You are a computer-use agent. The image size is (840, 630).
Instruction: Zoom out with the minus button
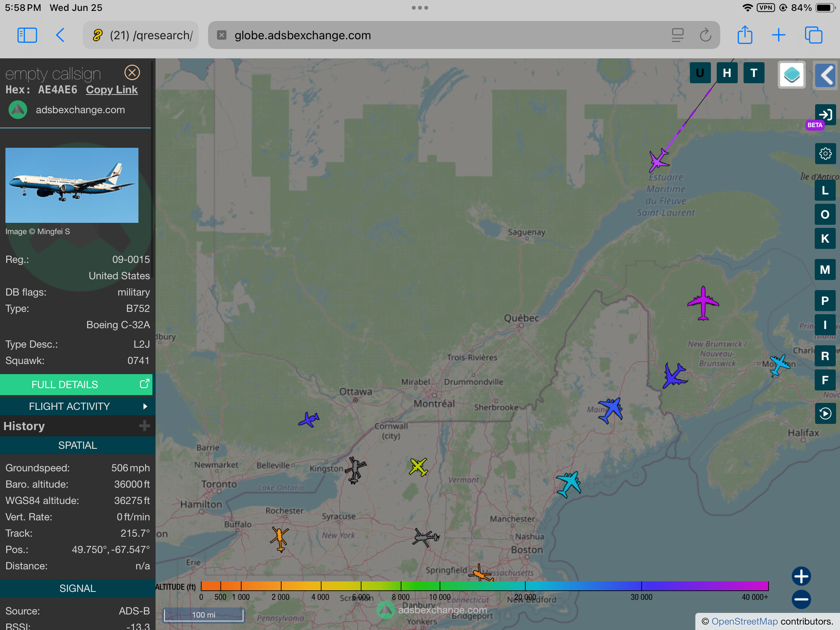[x=801, y=599]
